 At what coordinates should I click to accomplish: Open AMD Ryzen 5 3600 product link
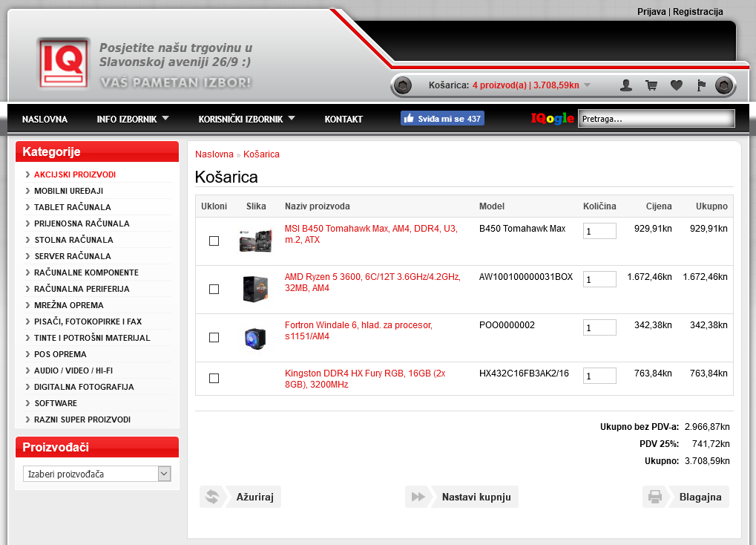pyautogui.click(x=372, y=282)
